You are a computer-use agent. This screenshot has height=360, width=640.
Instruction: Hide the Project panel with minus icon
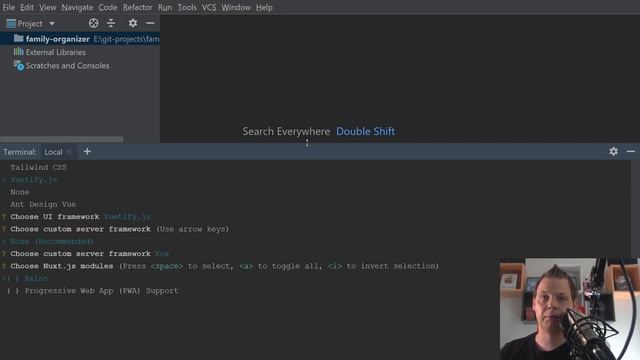pyautogui.click(x=150, y=23)
